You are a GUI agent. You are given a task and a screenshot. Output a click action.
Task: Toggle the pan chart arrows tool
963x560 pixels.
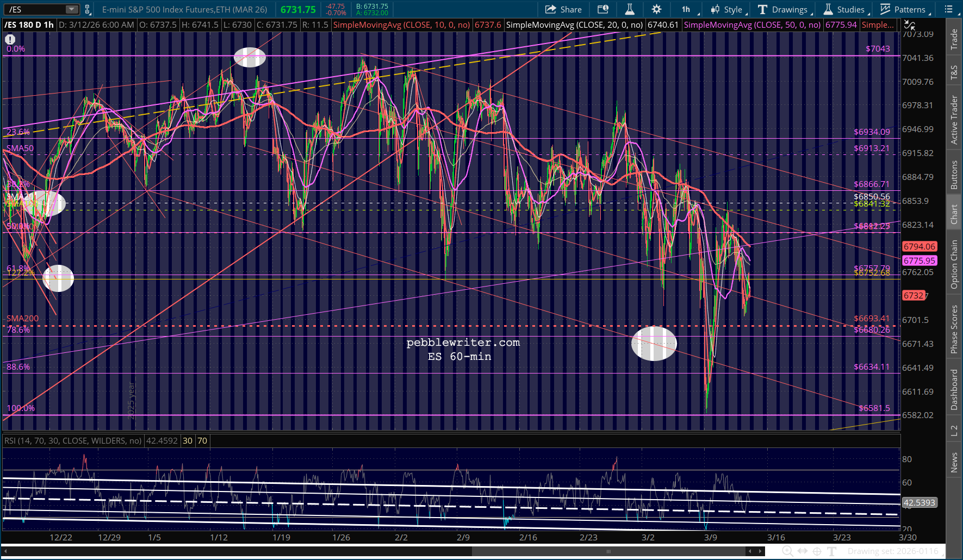pyautogui.click(x=802, y=551)
